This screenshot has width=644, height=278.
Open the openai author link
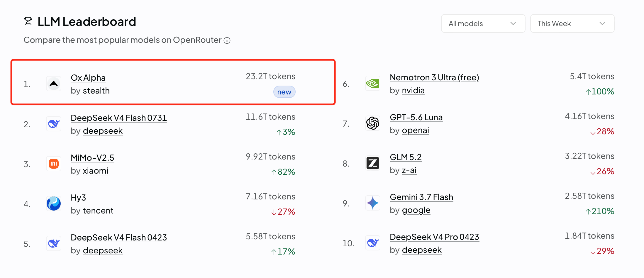(415, 130)
